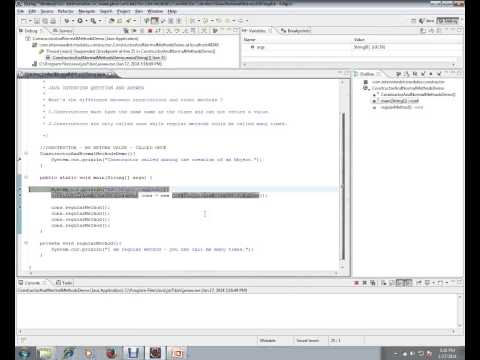Open Firefox from the taskbar
Viewport: 480px width, 360px height.
coord(111,353)
